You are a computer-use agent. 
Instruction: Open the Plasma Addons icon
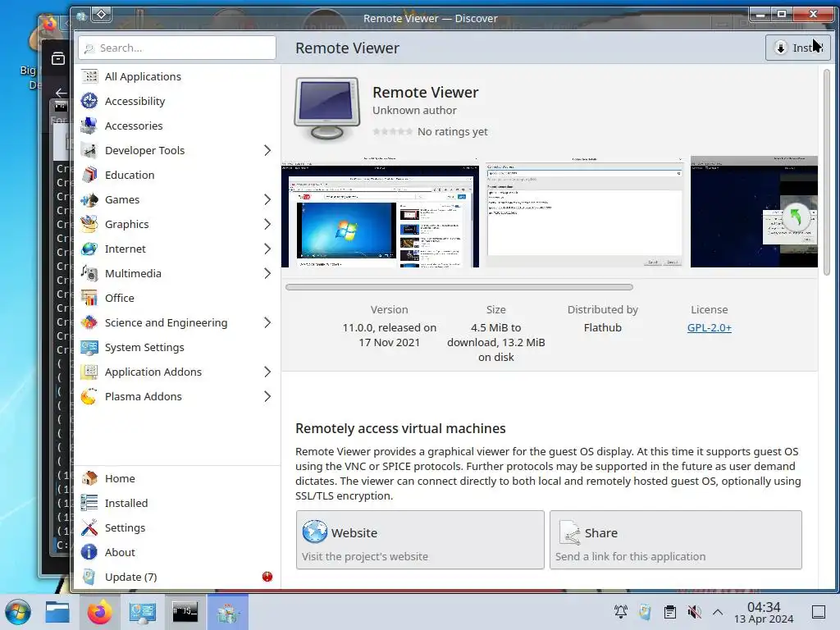(x=89, y=397)
